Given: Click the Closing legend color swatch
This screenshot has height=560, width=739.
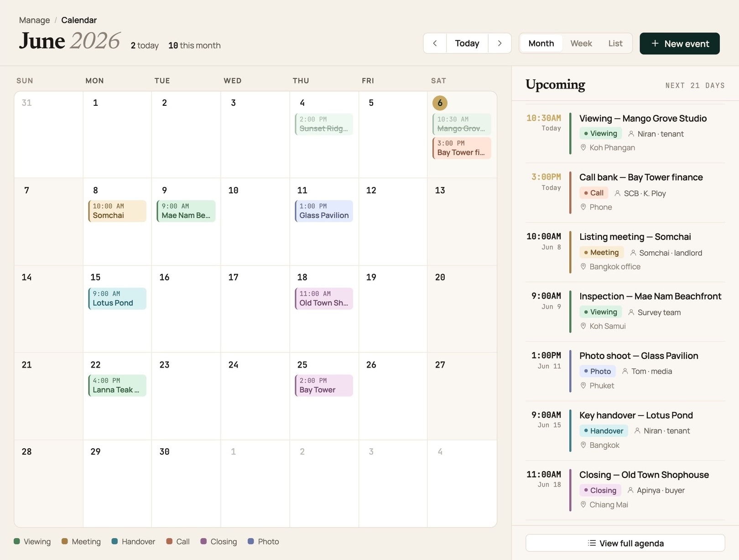Looking at the screenshot, I should click(204, 541).
